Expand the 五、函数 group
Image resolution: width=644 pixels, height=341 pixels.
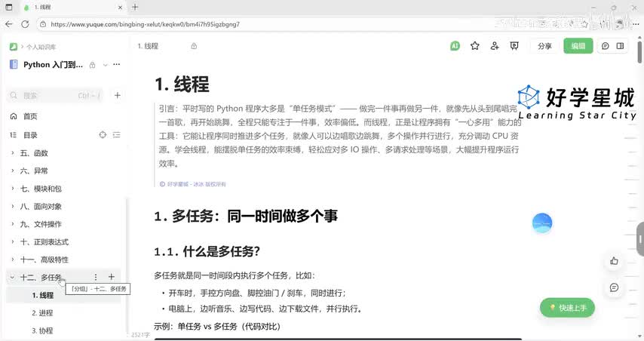pos(12,153)
